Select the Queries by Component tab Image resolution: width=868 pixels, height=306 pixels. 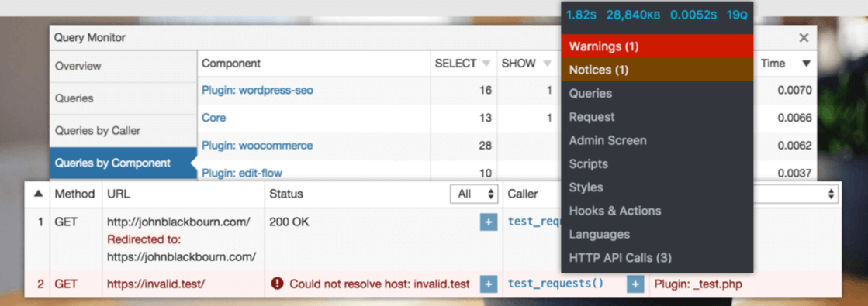123,163
